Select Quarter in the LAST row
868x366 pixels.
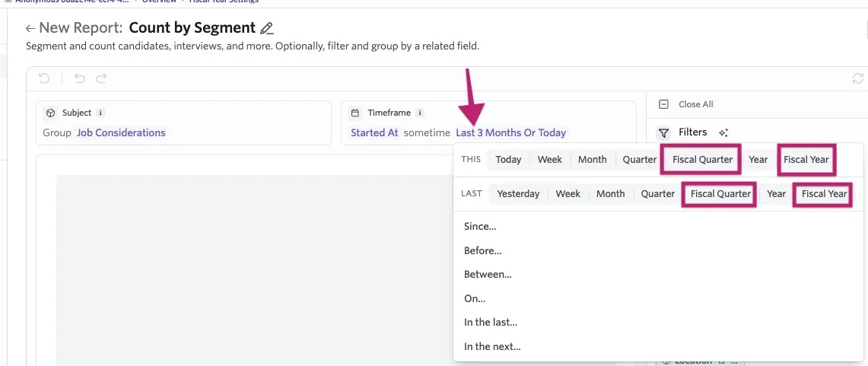tap(657, 194)
